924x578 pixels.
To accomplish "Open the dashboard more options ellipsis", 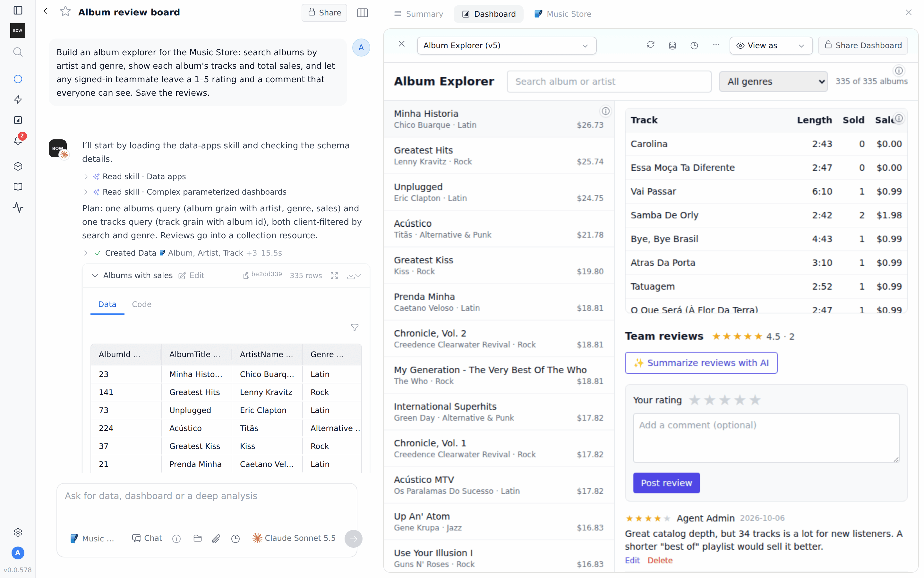I will click(716, 45).
